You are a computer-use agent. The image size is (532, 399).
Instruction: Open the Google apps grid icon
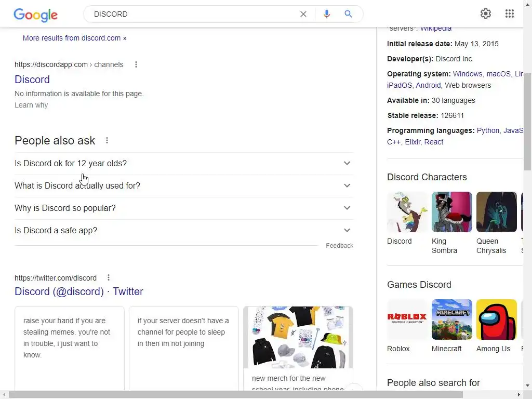[x=510, y=14]
